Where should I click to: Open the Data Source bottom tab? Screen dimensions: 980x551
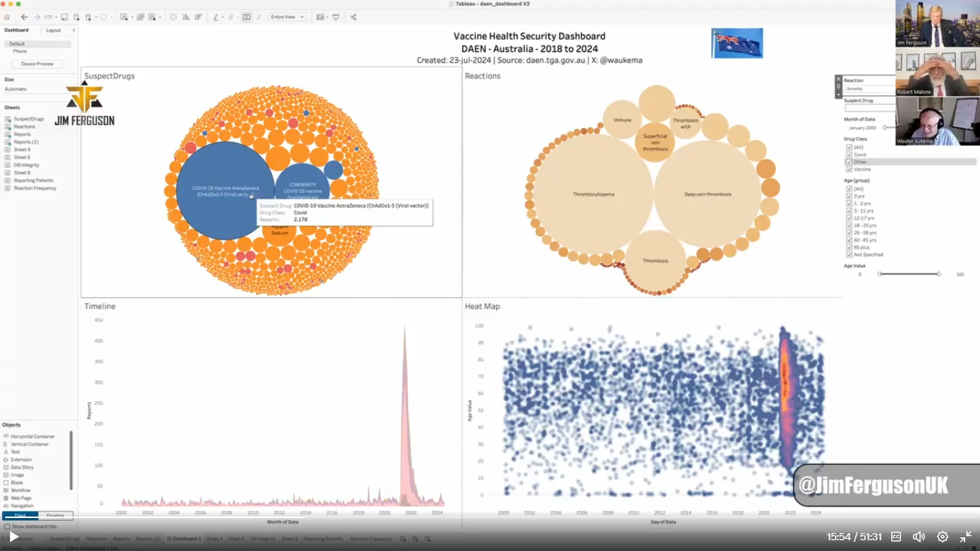coord(16,539)
